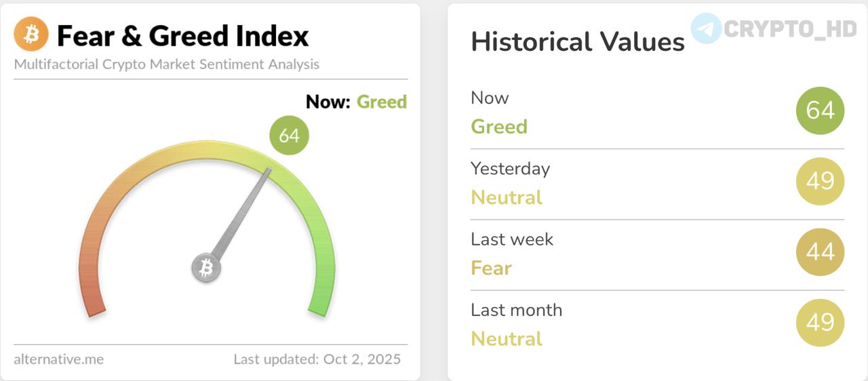Click the Yesterday 49 value circle

(820, 181)
